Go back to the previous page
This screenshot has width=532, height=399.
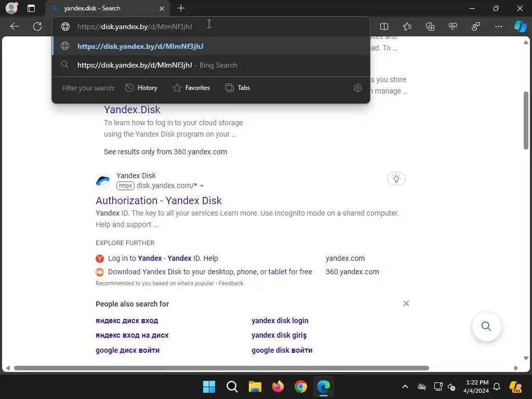pyautogui.click(x=14, y=26)
